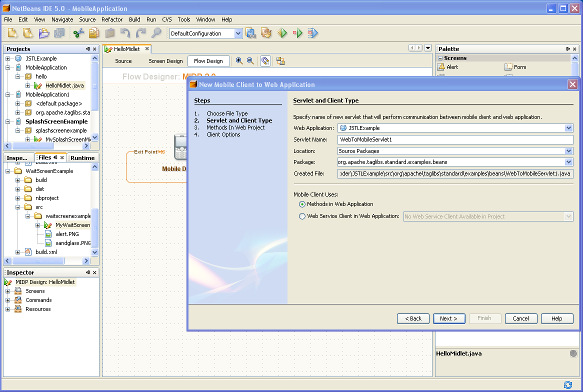Click the Cut scissors icon
This screenshot has height=392, width=583.
click(78, 33)
